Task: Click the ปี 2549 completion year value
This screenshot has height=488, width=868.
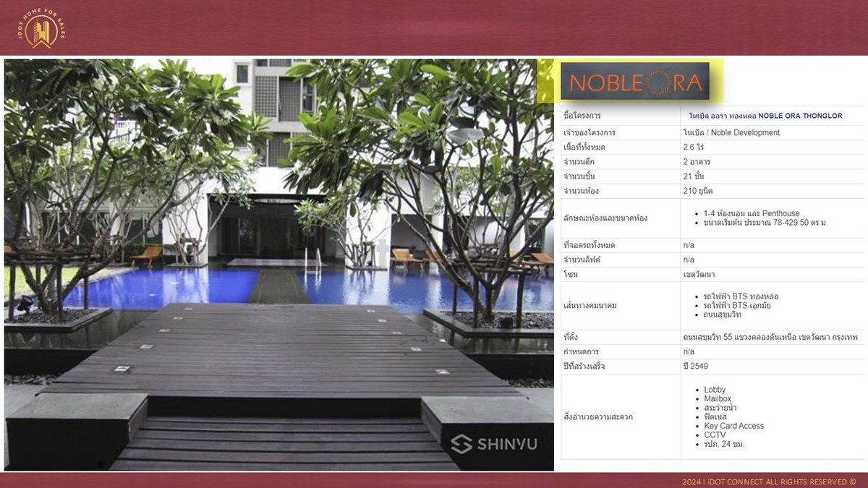Action: coord(695,367)
